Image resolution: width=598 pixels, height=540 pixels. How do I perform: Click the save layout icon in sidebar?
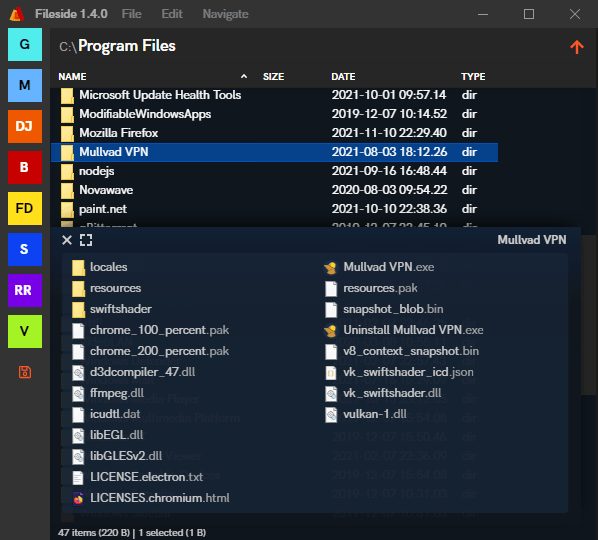tap(25, 372)
